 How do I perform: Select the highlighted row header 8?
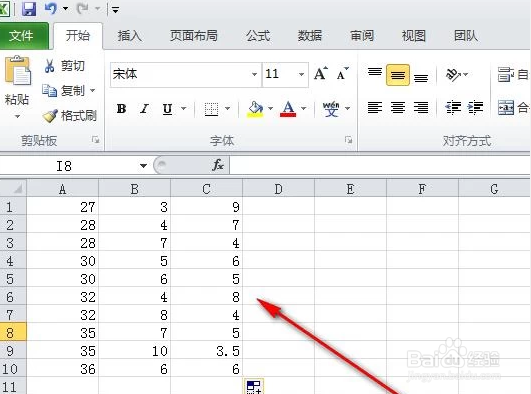point(13,332)
